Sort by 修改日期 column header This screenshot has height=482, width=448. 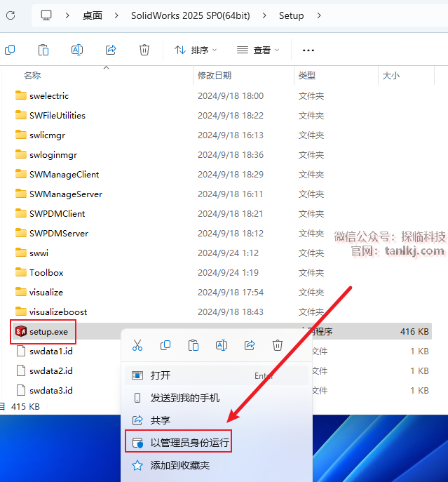(x=215, y=75)
